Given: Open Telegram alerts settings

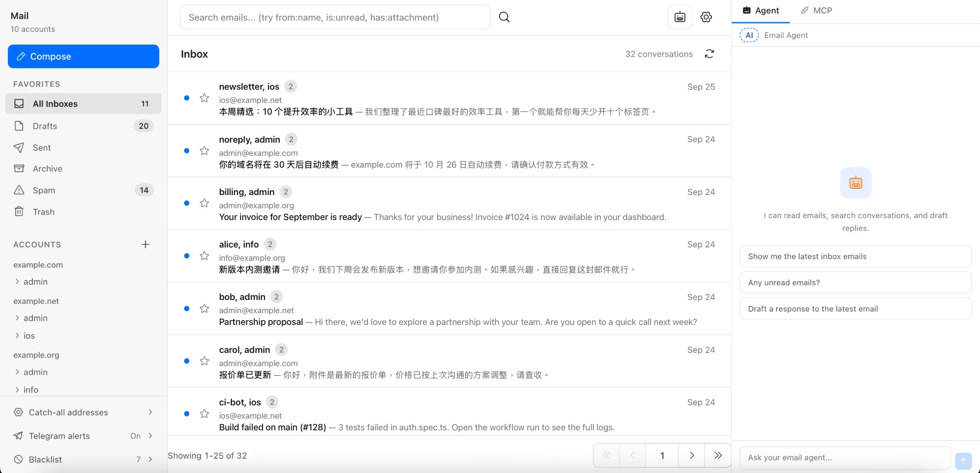Looking at the screenshot, I should click(x=83, y=436).
